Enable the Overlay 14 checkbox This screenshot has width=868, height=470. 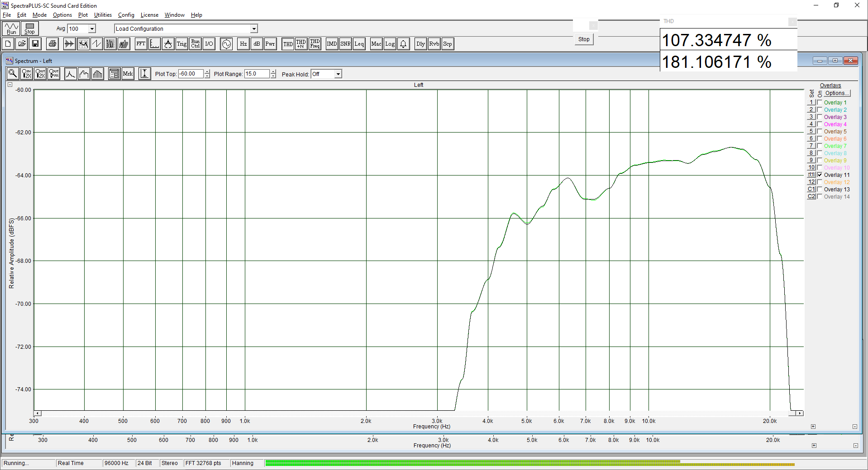[x=820, y=197]
